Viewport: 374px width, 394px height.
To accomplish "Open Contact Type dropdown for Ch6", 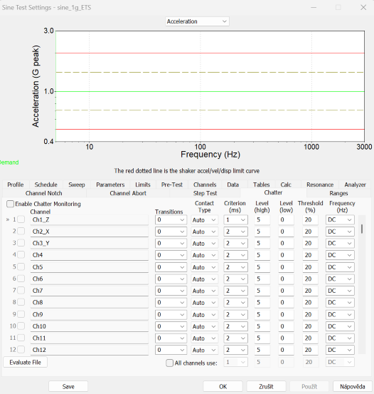I will coord(204,279).
